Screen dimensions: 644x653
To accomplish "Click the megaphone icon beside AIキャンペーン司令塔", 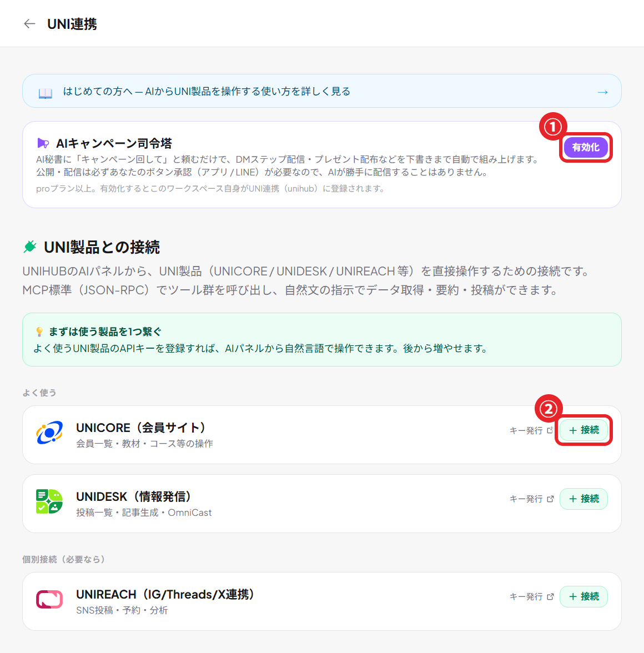I will [x=43, y=143].
